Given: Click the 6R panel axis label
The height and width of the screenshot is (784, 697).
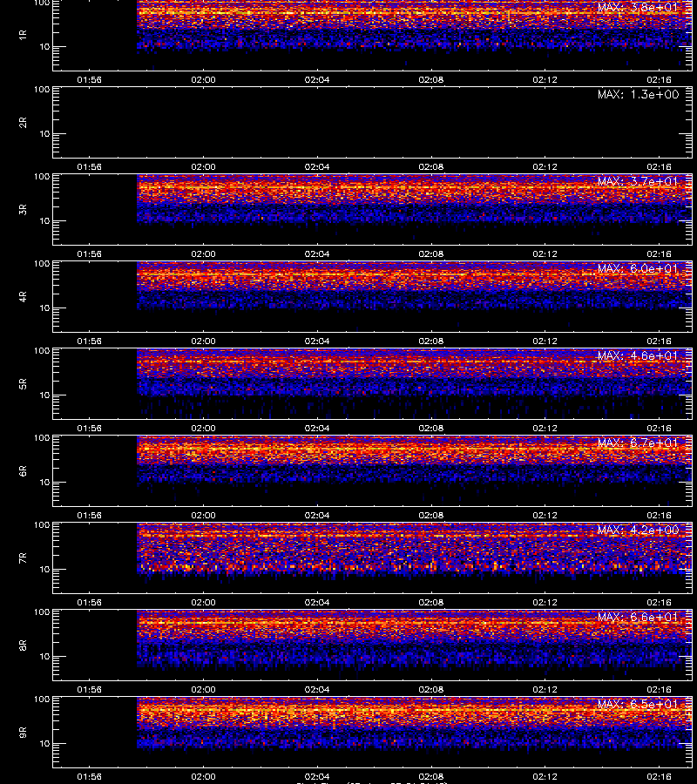Looking at the screenshot, I should [x=23, y=470].
